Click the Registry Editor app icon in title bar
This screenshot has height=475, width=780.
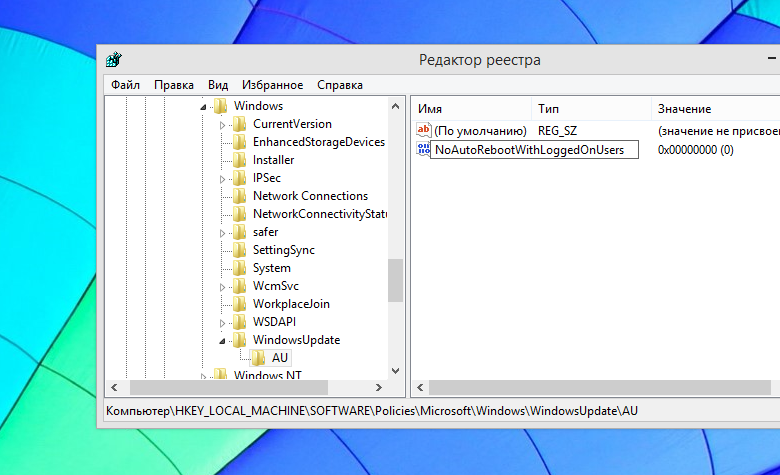click(113, 60)
